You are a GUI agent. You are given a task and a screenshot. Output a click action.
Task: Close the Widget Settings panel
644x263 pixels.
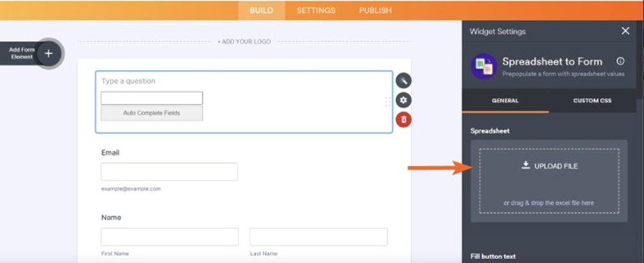[625, 31]
